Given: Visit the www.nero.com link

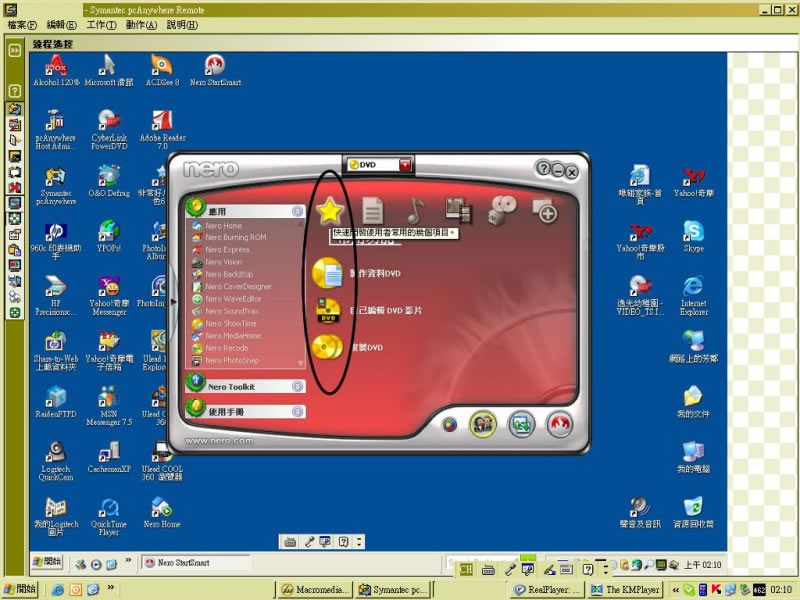Looking at the screenshot, I should [x=219, y=440].
